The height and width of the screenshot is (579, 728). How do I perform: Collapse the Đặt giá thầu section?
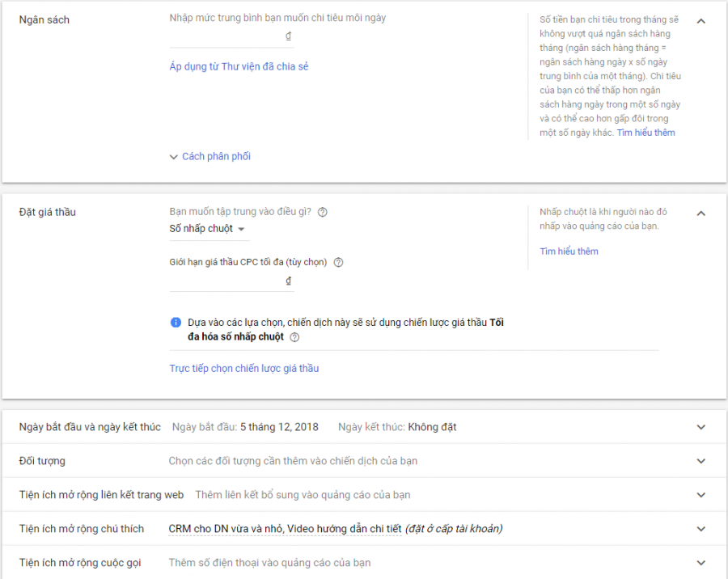700,213
